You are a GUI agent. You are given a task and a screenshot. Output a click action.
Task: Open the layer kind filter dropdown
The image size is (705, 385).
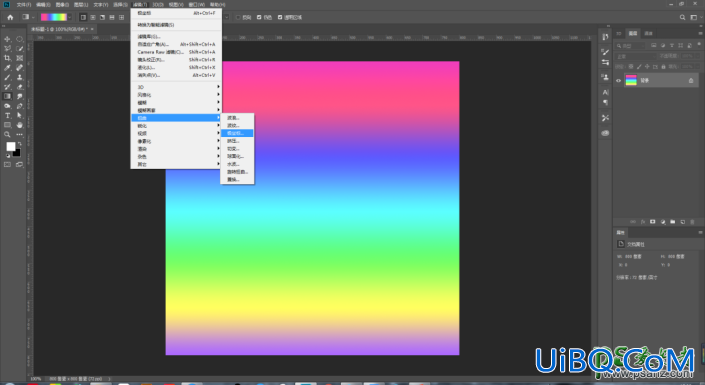[x=631, y=45]
